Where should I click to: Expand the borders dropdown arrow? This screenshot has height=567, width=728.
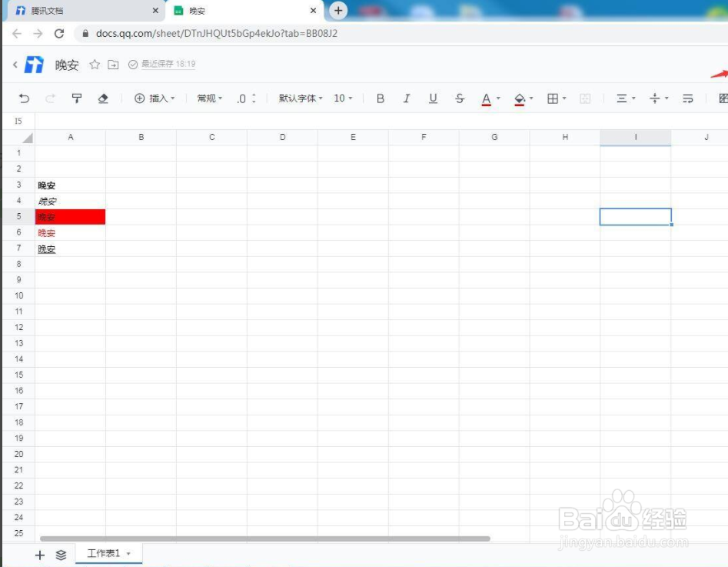tap(564, 98)
